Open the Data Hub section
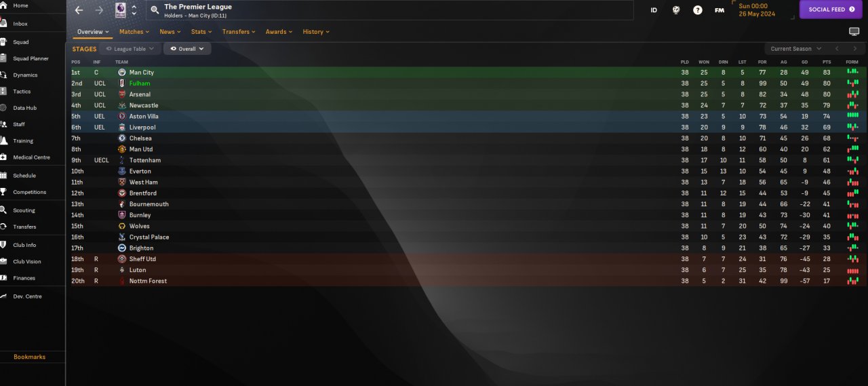 pyautogui.click(x=24, y=108)
